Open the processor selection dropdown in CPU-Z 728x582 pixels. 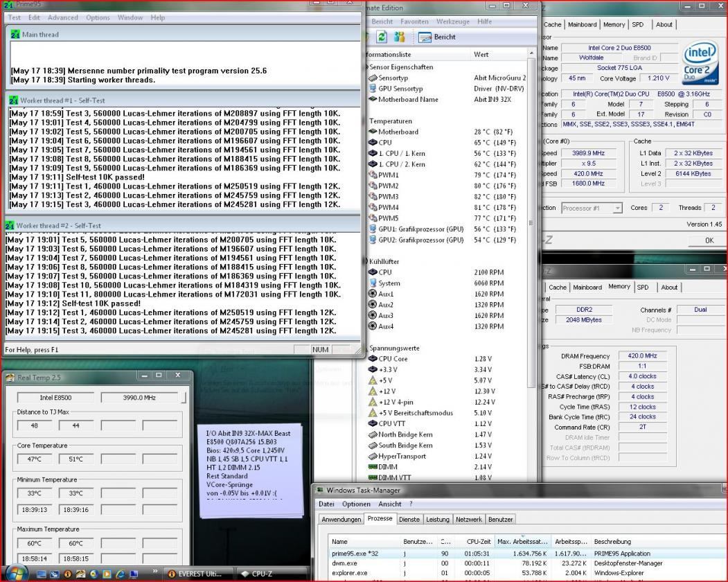[617, 208]
